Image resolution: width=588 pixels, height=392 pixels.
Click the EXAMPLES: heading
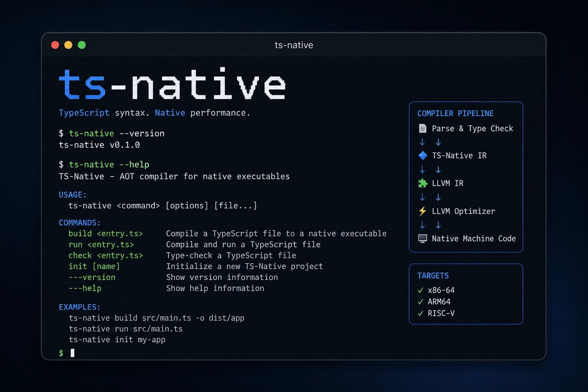80,307
